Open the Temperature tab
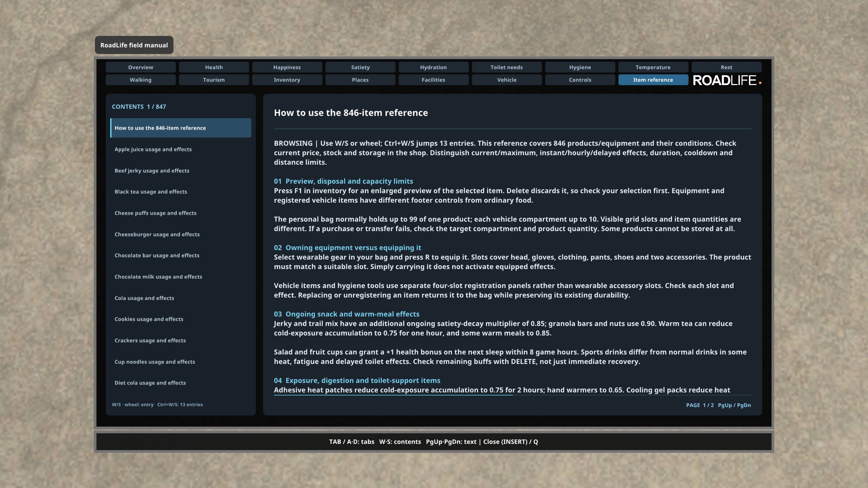This screenshot has width=868, height=488. point(653,67)
